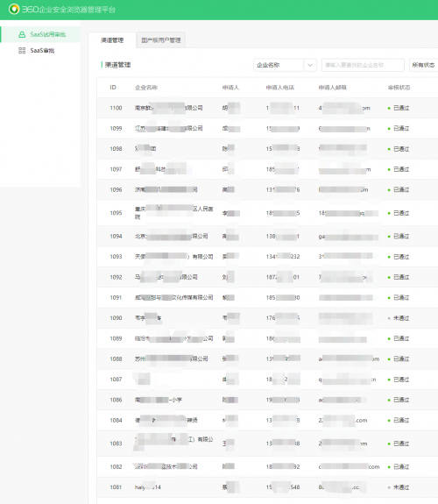
Task: Focus the enterprise name search input box
Action: (x=363, y=65)
